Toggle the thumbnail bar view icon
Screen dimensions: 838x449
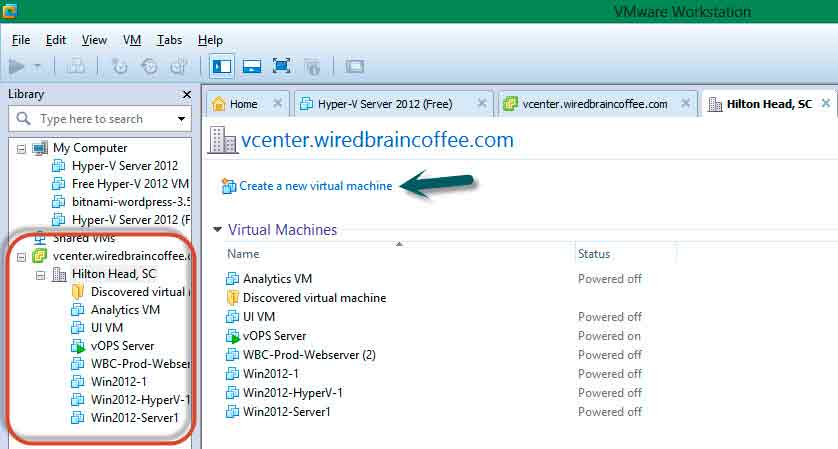click(x=252, y=67)
